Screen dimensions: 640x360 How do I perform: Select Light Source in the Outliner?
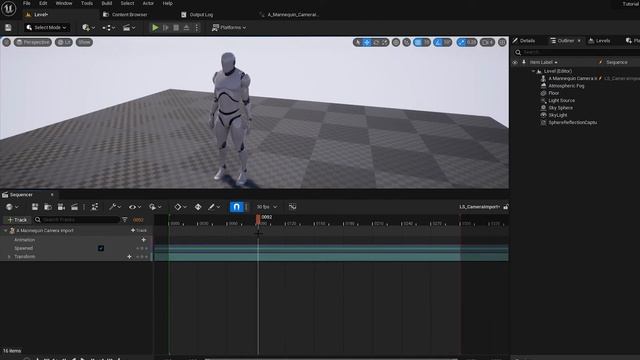pyautogui.click(x=561, y=101)
